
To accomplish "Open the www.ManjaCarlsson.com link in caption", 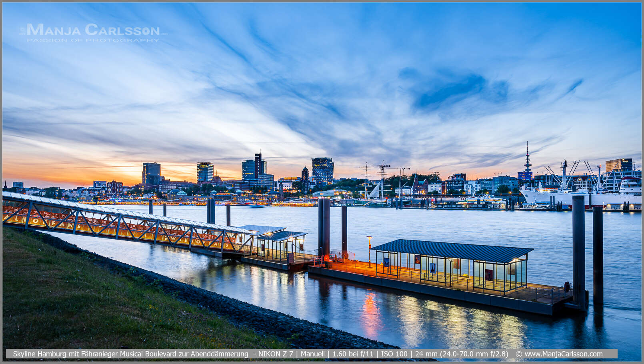I will (563, 354).
